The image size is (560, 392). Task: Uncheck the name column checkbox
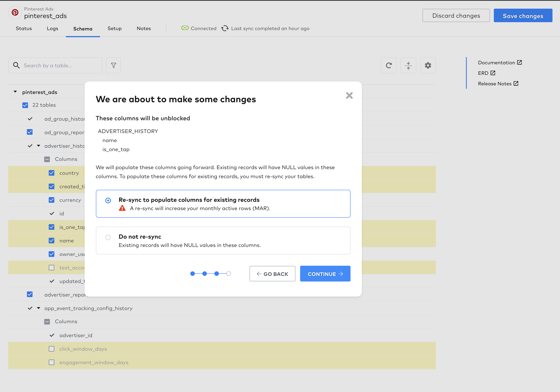52,241
